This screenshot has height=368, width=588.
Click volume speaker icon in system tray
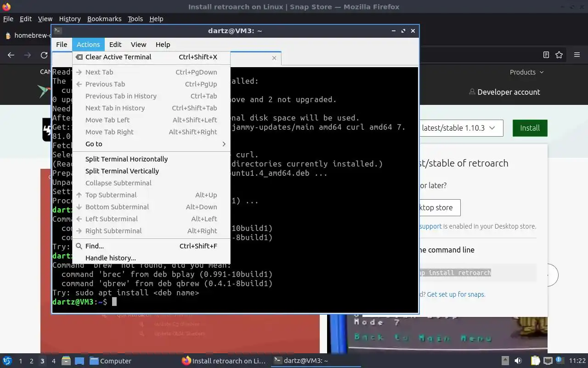tap(518, 361)
